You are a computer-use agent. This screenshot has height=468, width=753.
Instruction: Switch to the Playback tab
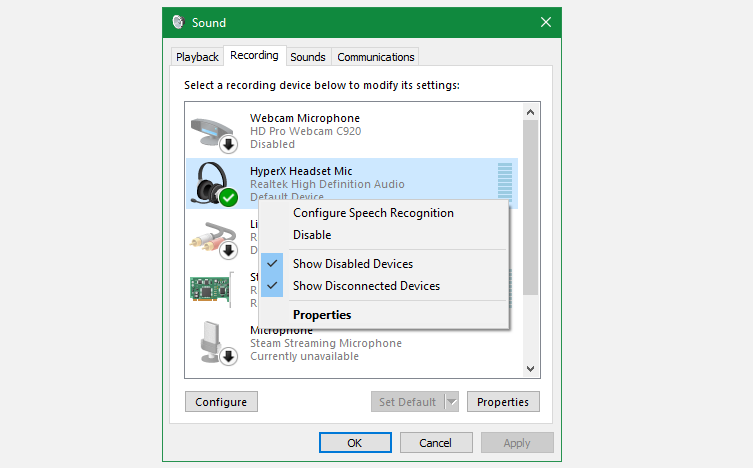point(197,57)
